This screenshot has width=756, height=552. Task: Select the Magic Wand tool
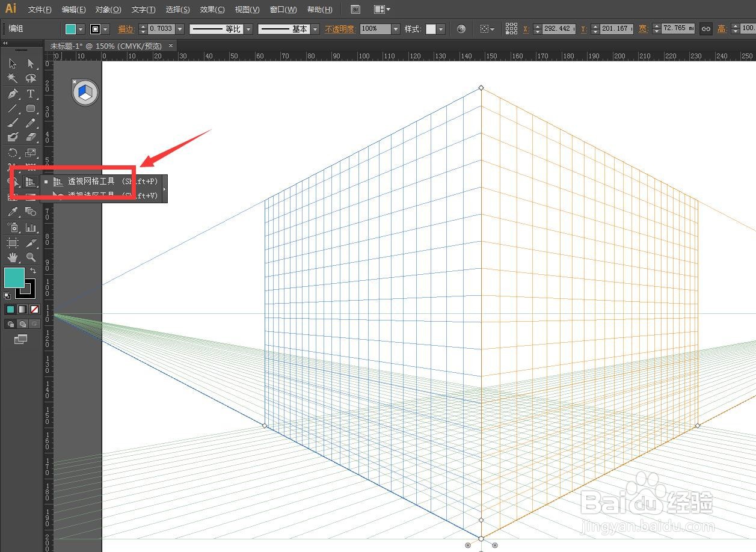click(x=13, y=79)
